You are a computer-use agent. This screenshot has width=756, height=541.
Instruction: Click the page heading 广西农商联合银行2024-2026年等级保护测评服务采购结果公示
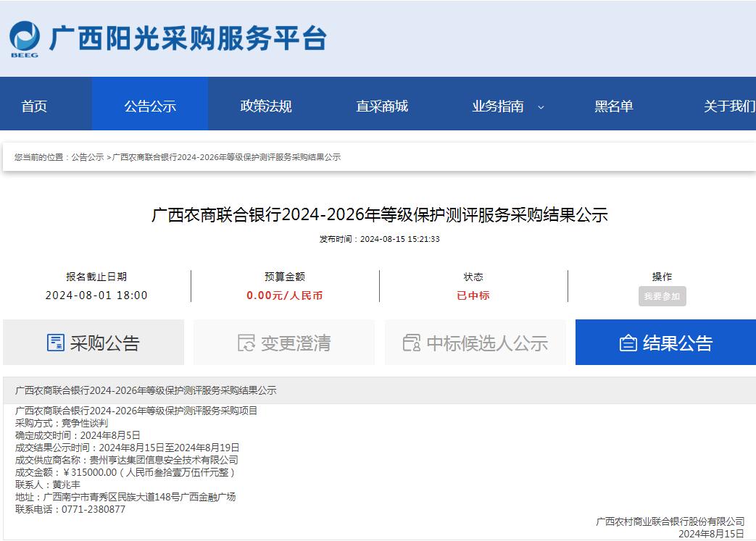point(380,215)
